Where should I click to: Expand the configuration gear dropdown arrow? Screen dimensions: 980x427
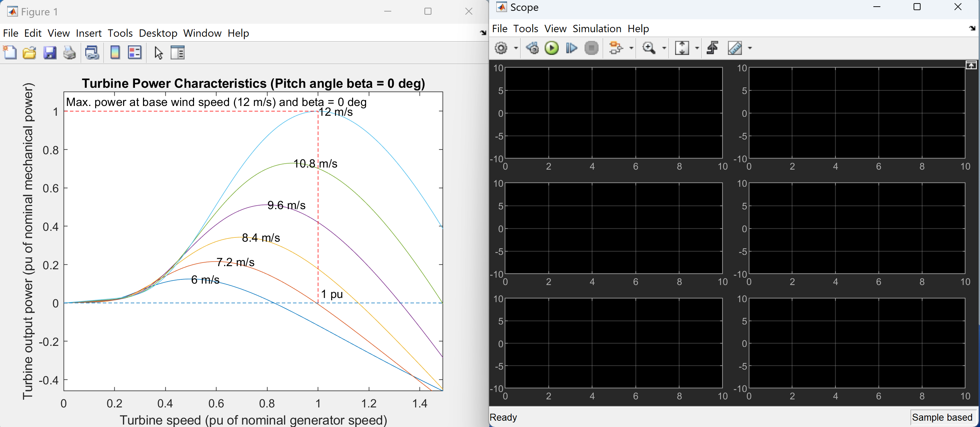tap(516, 48)
